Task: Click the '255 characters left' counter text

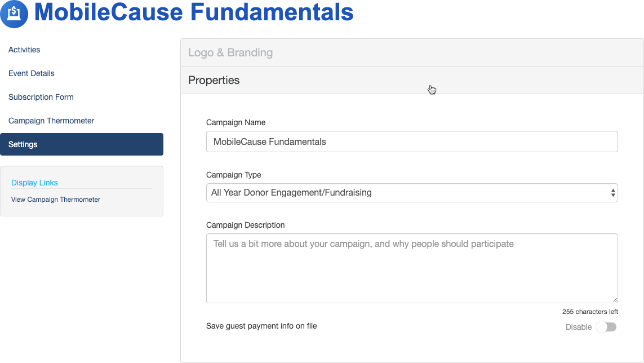Action: 590,312
